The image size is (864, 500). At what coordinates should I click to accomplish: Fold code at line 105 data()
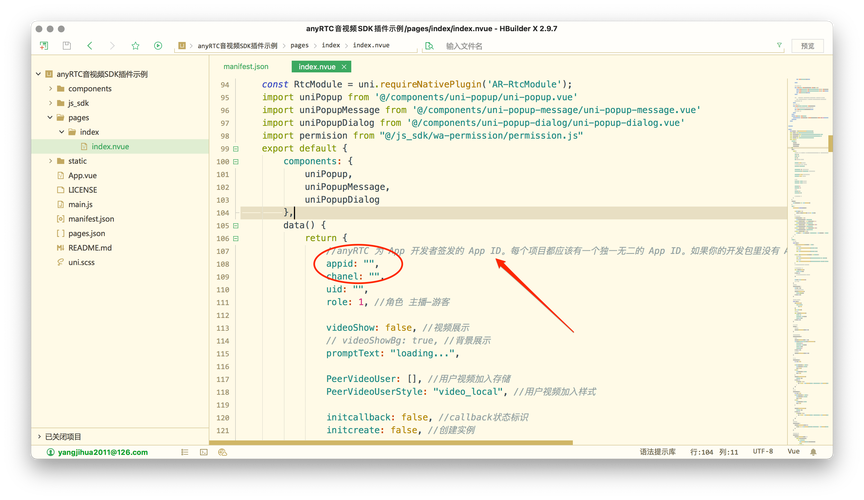236,225
